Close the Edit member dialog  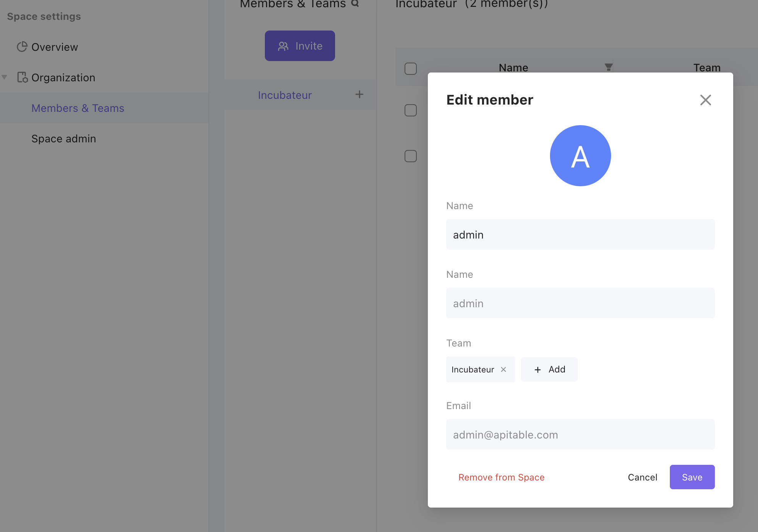pos(705,100)
